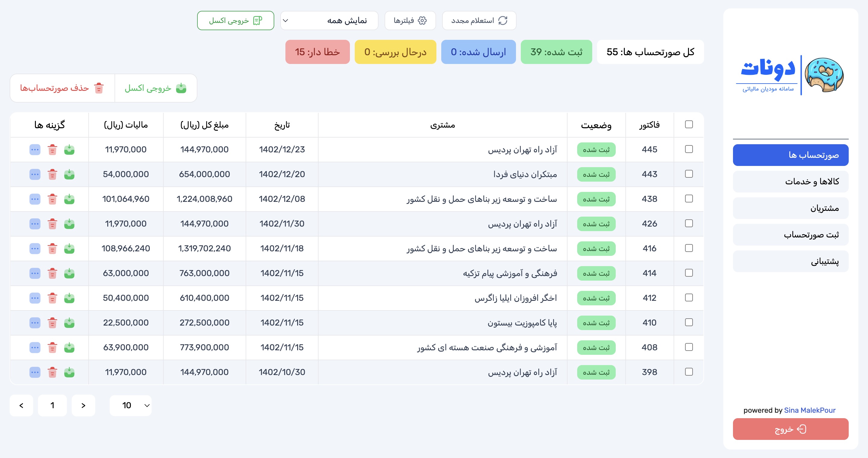The height and width of the screenshot is (458, 868).
Task: Check the box for invoice 445
Action: point(689,149)
